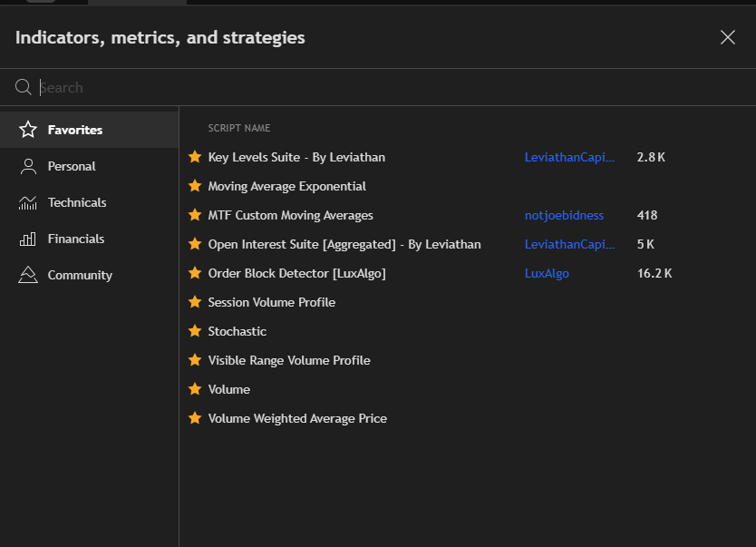Open the Financials category
The height and width of the screenshot is (547, 756).
(x=89, y=239)
